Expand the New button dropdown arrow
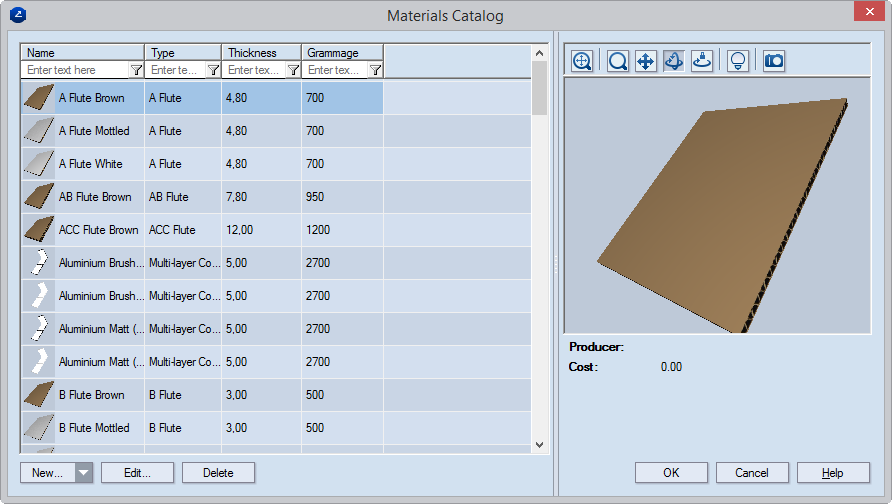Image resolution: width=892 pixels, height=504 pixels. click(84, 473)
